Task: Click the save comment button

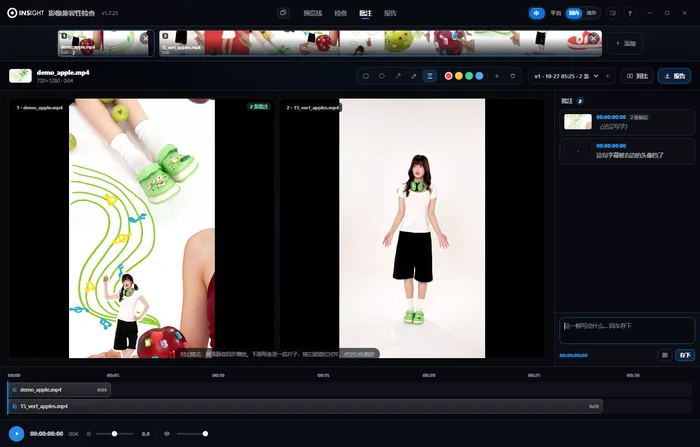Action: (685, 355)
